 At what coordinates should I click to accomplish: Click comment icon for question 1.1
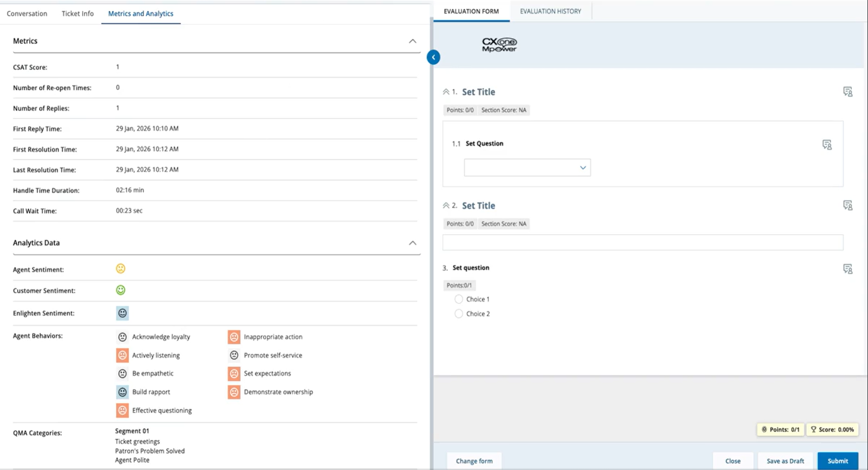pos(826,144)
